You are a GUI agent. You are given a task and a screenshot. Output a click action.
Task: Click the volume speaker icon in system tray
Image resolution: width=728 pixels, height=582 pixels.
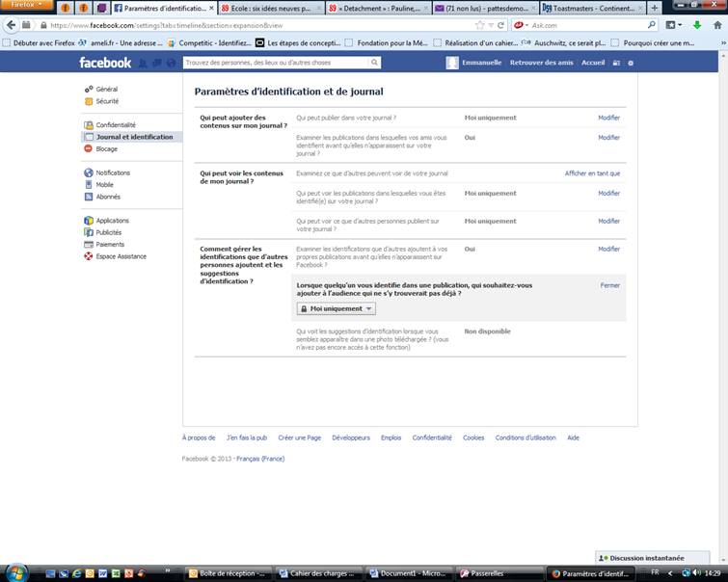pos(696,573)
